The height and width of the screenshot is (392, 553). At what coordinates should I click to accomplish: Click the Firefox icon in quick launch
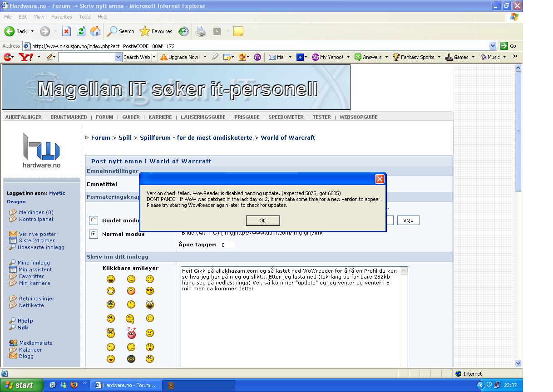(x=74, y=385)
